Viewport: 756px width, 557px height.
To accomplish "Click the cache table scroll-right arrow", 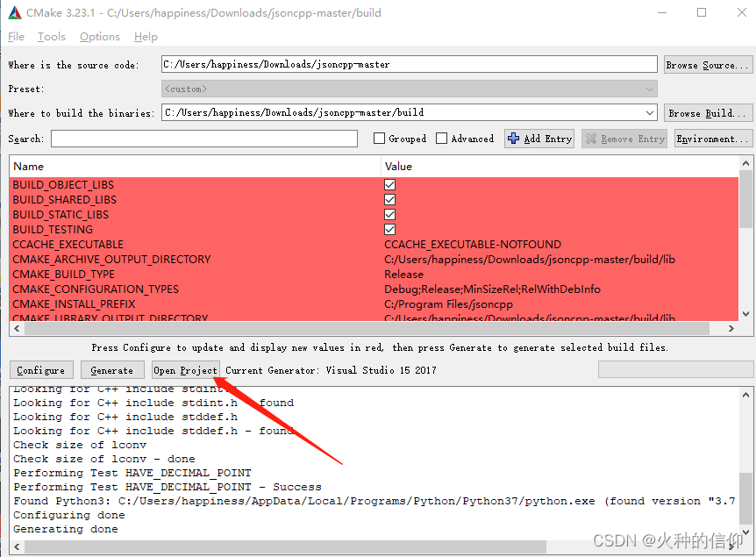I will (x=731, y=328).
